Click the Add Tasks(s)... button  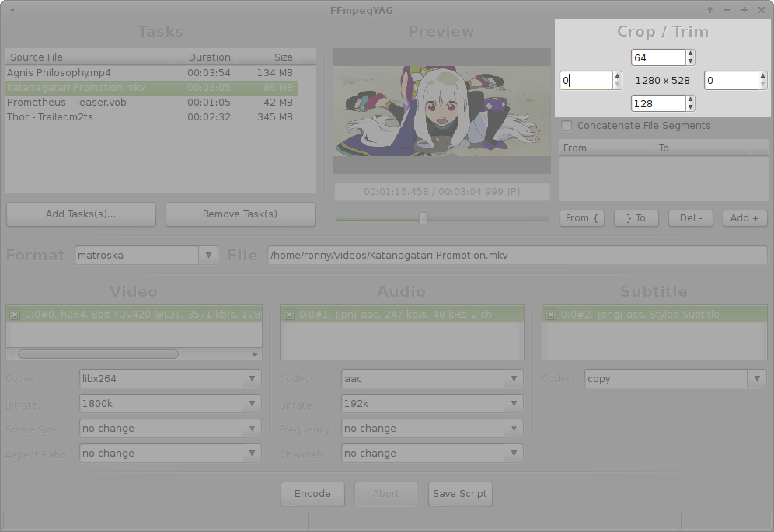[x=81, y=214]
